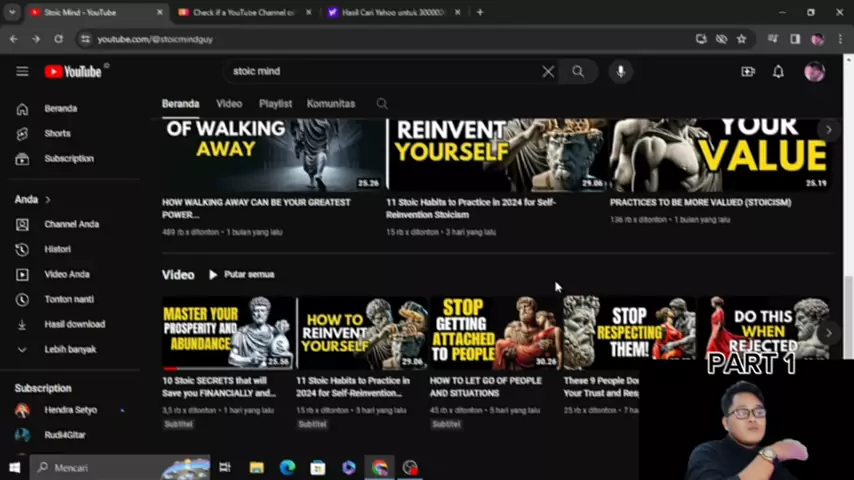Image resolution: width=854 pixels, height=480 pixels.
Task: Open the notifications bell
Action: coord(778,71)
